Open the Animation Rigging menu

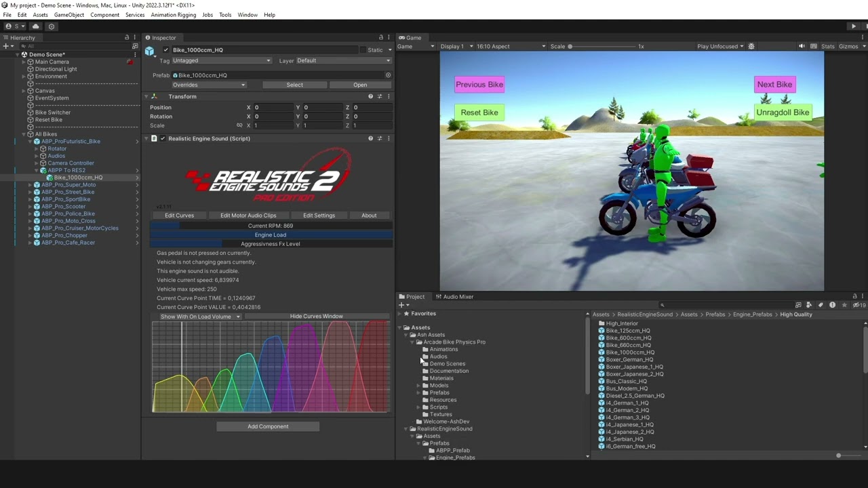coord(174,15)
